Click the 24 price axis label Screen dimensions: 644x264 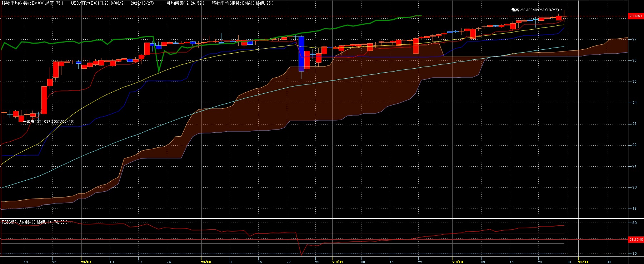pyautogui.click(x=634, y=103)
